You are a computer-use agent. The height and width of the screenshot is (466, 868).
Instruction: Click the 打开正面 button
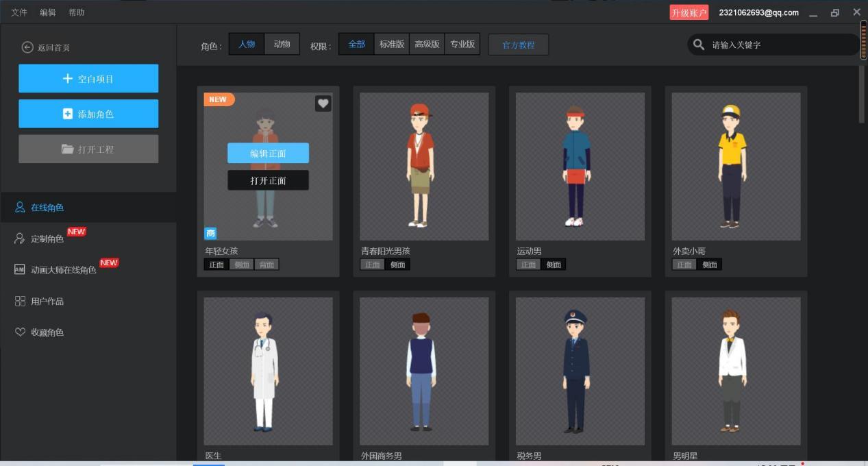pos(268,180)
